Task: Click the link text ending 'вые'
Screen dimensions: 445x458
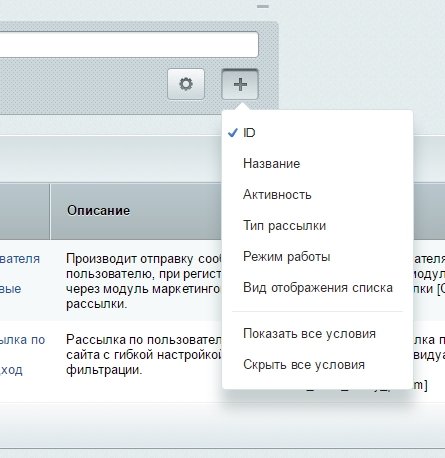Action: [10, 289]
